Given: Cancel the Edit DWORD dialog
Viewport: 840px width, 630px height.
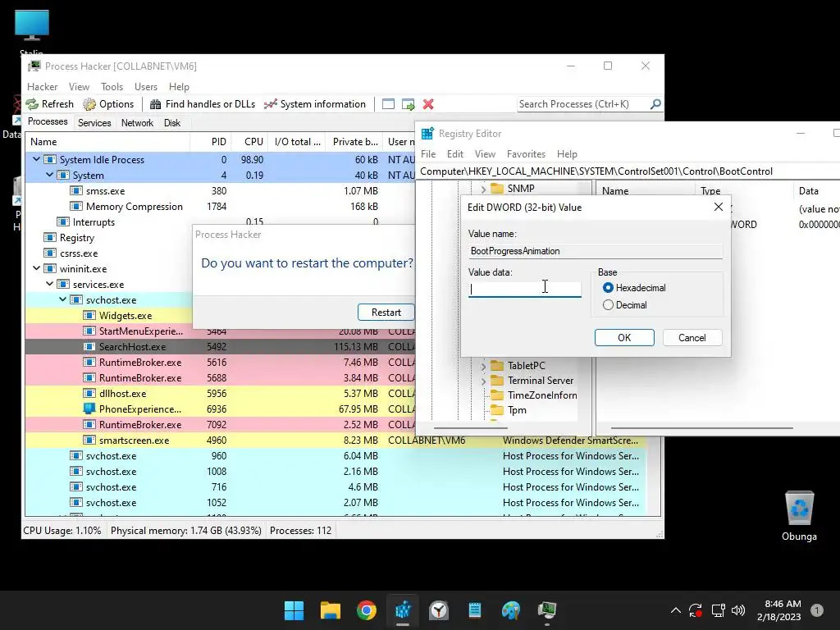Looking at the screenshot, I should 692,337.
